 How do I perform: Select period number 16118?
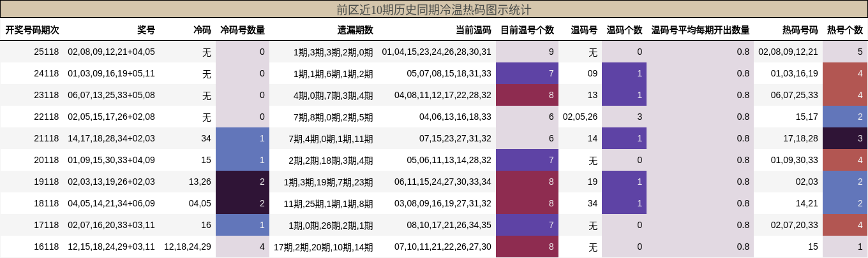[47, 247]
